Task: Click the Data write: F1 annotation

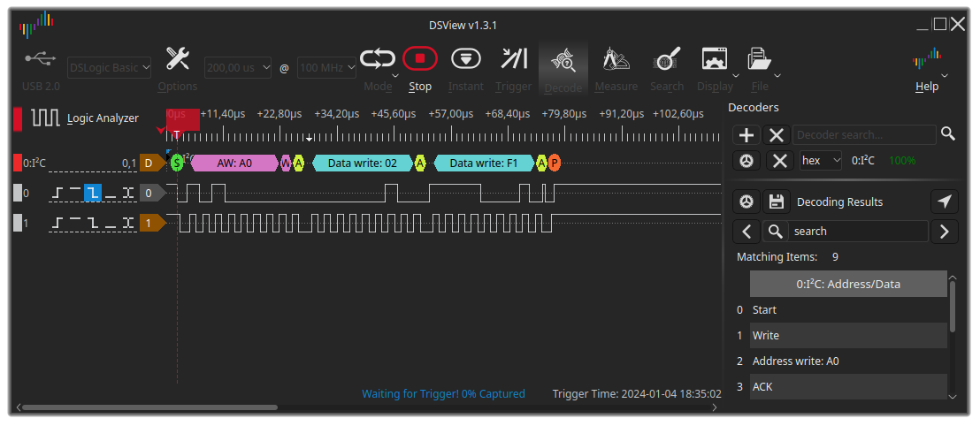Action: [x=484, y=163]
